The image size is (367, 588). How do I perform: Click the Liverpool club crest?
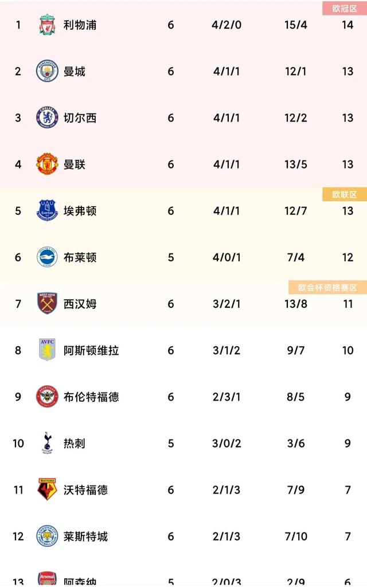[47, 25]
